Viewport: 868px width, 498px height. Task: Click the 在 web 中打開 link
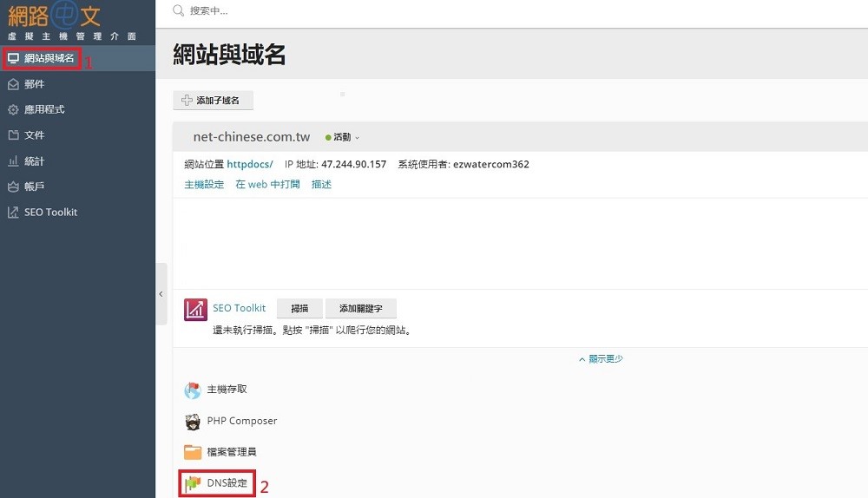(267, 184)
